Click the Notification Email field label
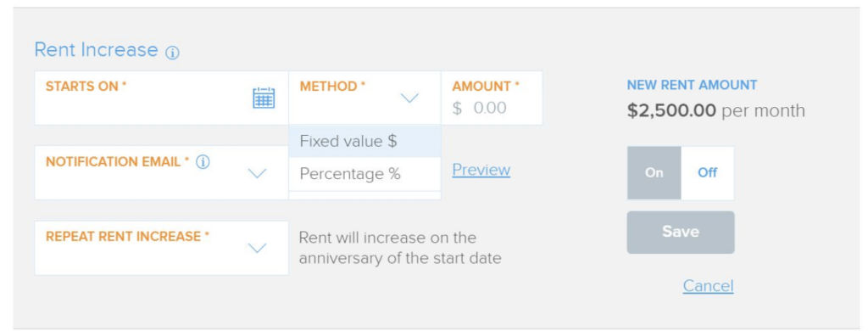 click(x=117, y=162)
